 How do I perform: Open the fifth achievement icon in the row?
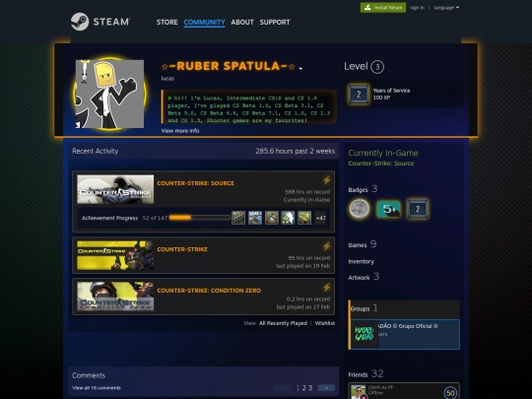(304, 218)
